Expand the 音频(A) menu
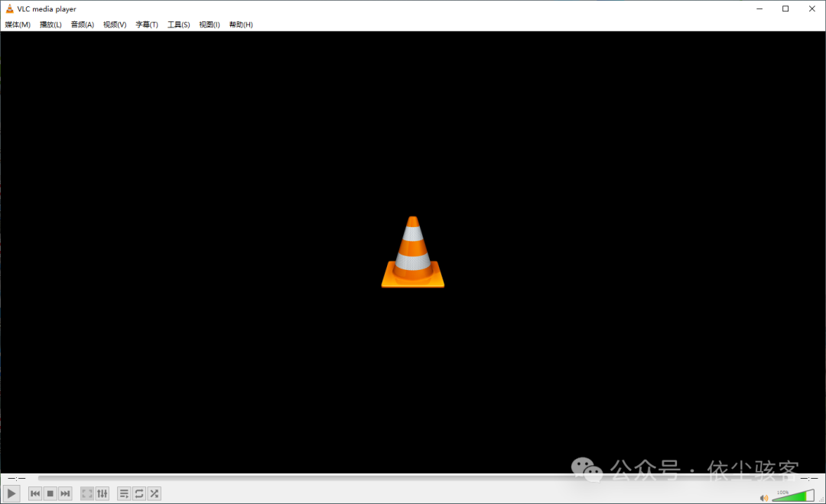The image size is (826, 504). pos(83,24)
